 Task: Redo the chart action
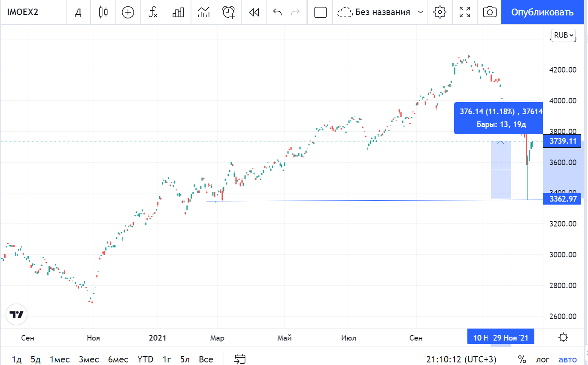[x=295, y=12]
